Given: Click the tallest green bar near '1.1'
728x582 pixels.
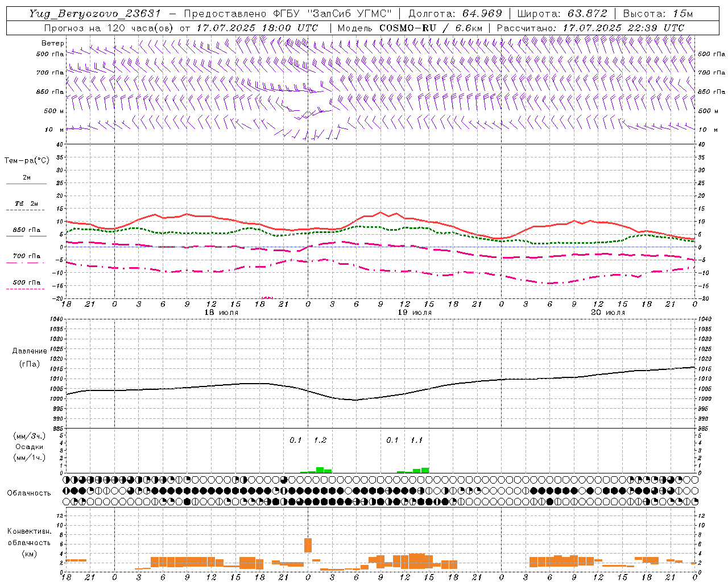Looking at the screenshot, I should click(x=425, y=470).
